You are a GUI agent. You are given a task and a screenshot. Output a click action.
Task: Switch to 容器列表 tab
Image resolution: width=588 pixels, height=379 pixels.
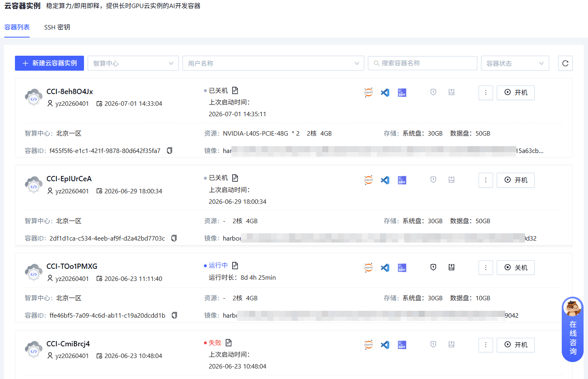(x=17, y=27)
